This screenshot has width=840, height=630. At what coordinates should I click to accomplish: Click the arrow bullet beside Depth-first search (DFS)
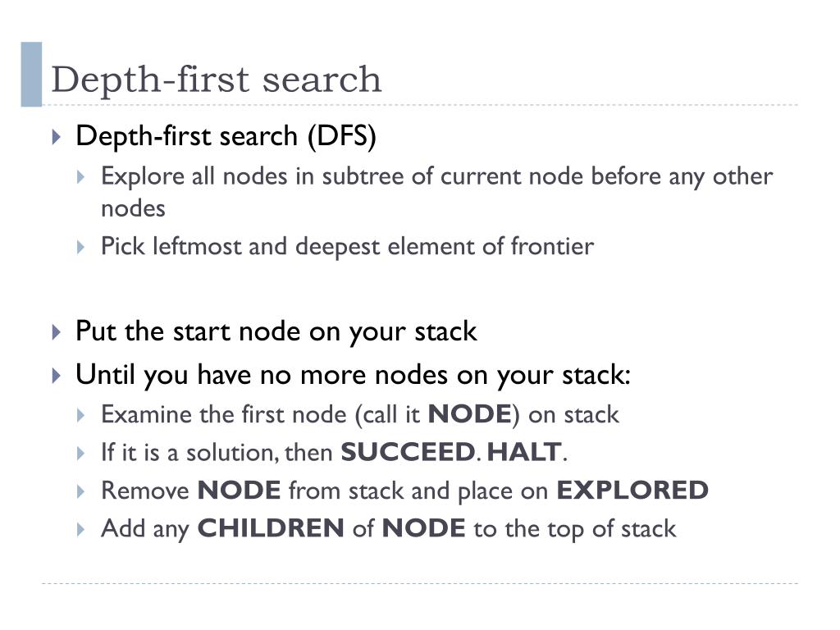(57, 137)
